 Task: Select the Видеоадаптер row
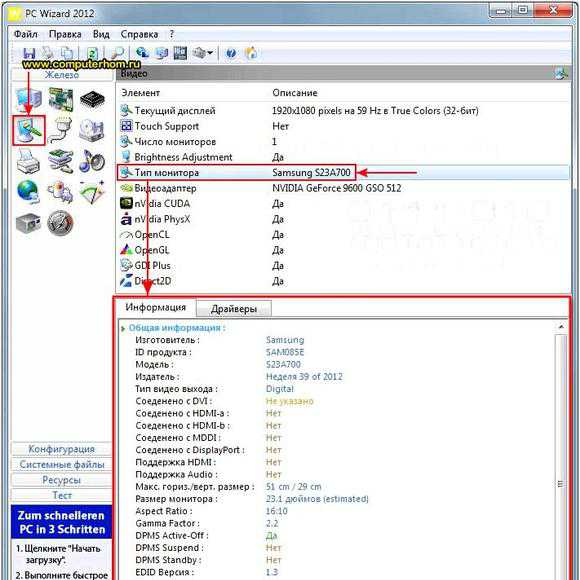click(x=343, y=188)
